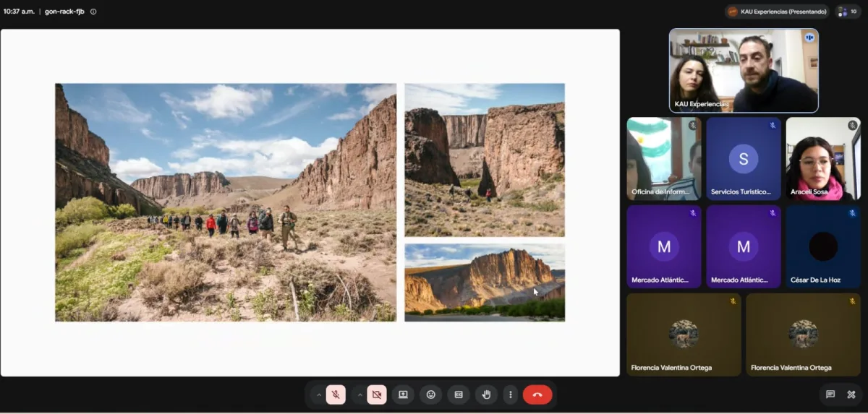Leave the call with red hang-up button

click(x=537, y=394)
